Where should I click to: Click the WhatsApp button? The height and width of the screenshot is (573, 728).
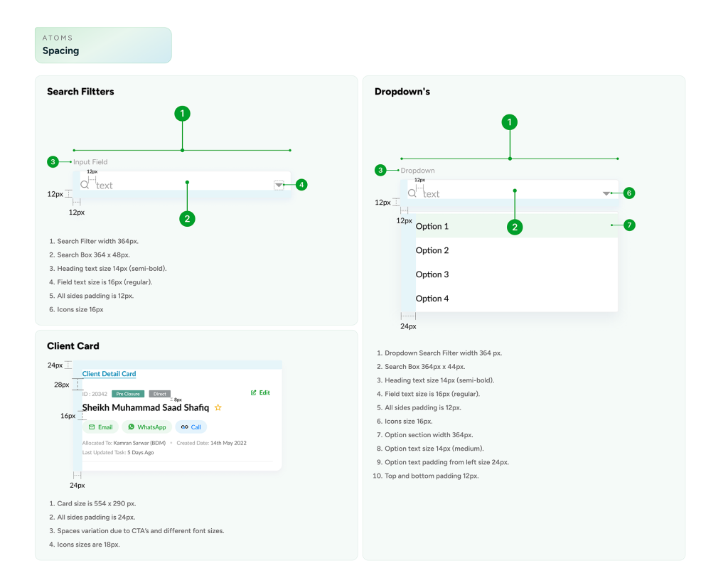(146, 427)
